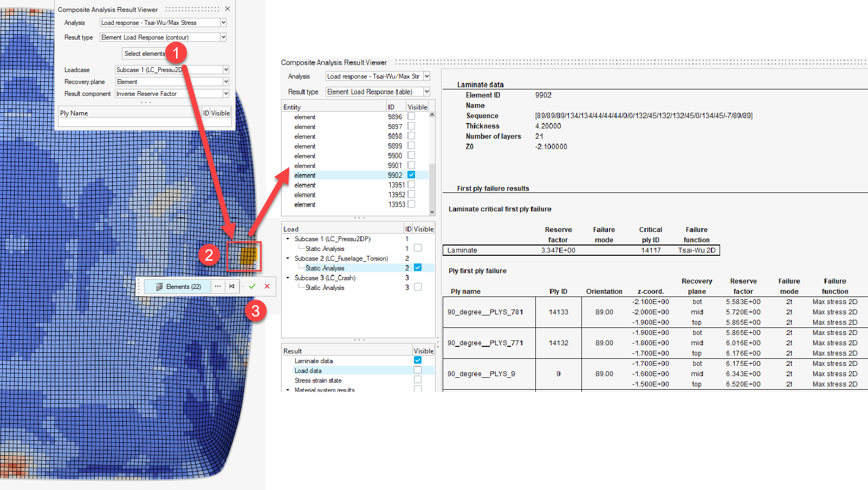The image size is (868, 490).
Task: Close the left Composite Analysis Result Viewer
Action: [x=228, y=9]
